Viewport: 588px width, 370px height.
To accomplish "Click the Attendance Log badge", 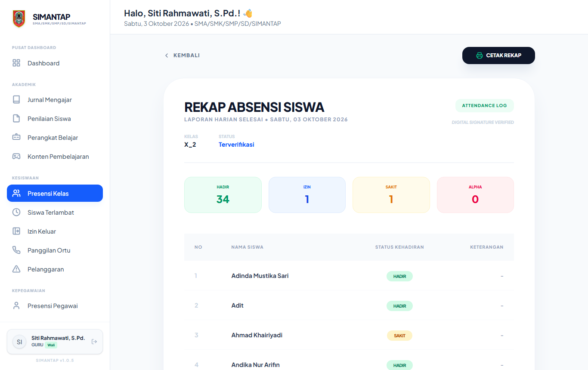I will [x=484, y=105].
